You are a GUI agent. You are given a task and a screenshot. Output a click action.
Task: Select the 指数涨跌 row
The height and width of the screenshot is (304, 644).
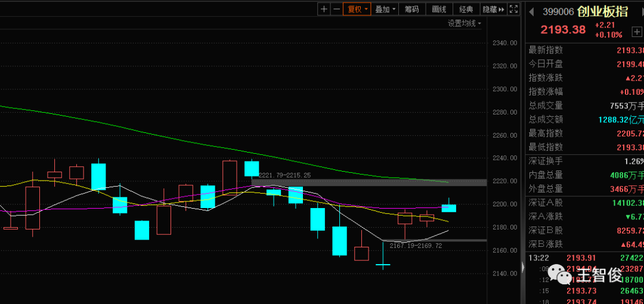[x=586, y=77]
